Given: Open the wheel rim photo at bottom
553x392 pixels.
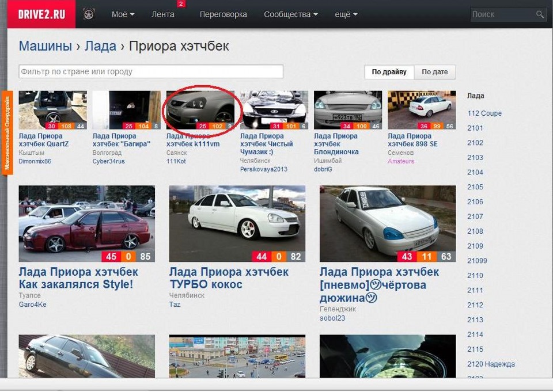Looking at the screenshot, I should coord(388,356).
